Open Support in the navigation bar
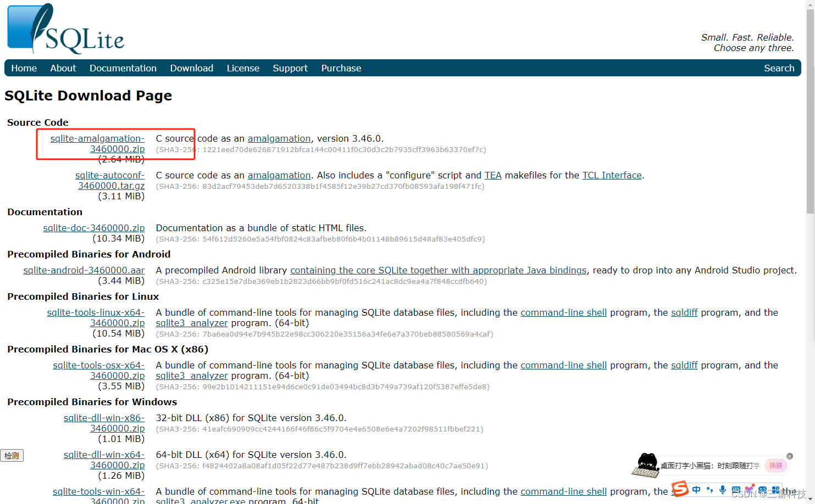 290,68
